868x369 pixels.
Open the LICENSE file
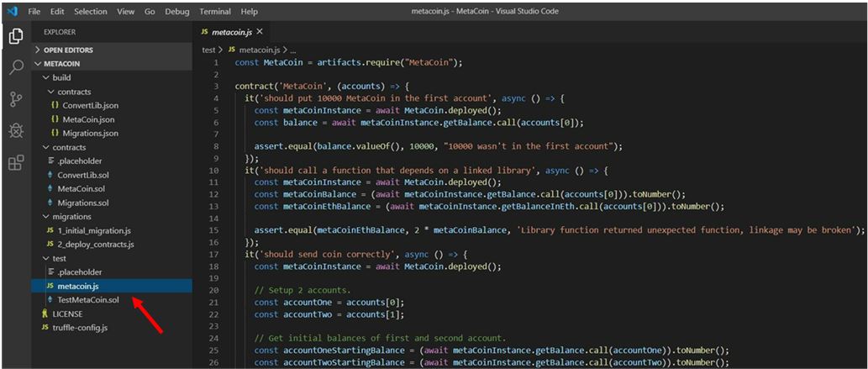click(x=67, y=314)
